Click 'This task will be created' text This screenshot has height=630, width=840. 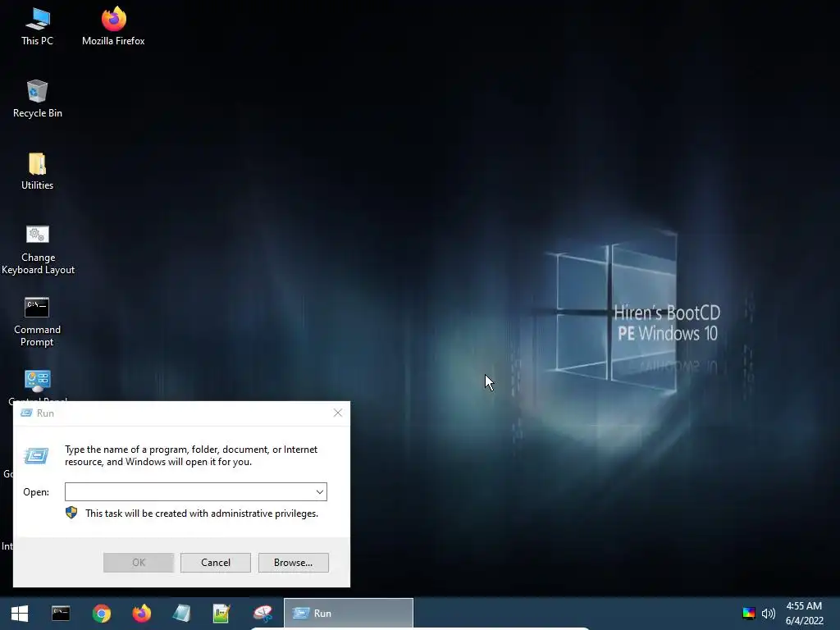click(202, 514)
